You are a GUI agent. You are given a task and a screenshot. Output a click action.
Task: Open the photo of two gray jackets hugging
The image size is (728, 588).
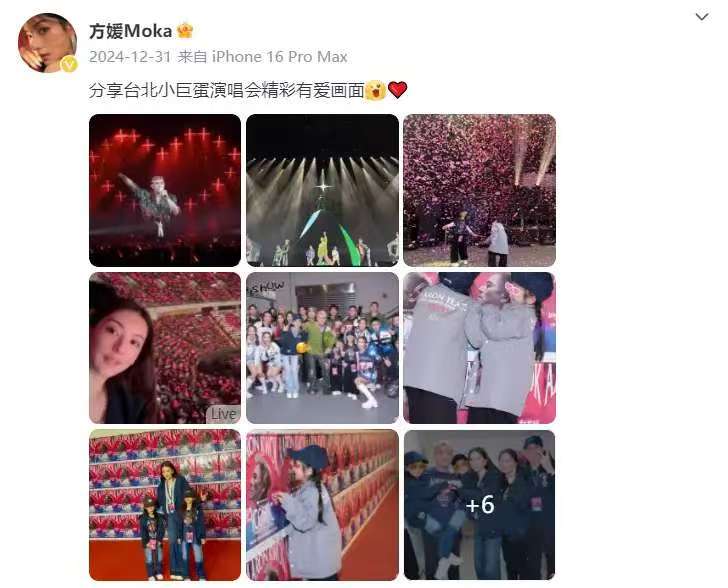pyautogui.click(x=480, y=348)
